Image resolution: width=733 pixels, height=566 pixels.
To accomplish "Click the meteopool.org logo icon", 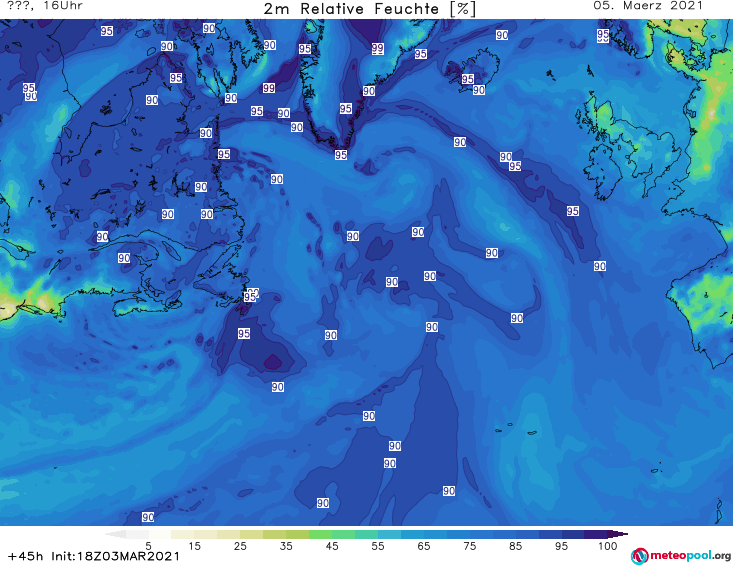I will coord(639,556).
